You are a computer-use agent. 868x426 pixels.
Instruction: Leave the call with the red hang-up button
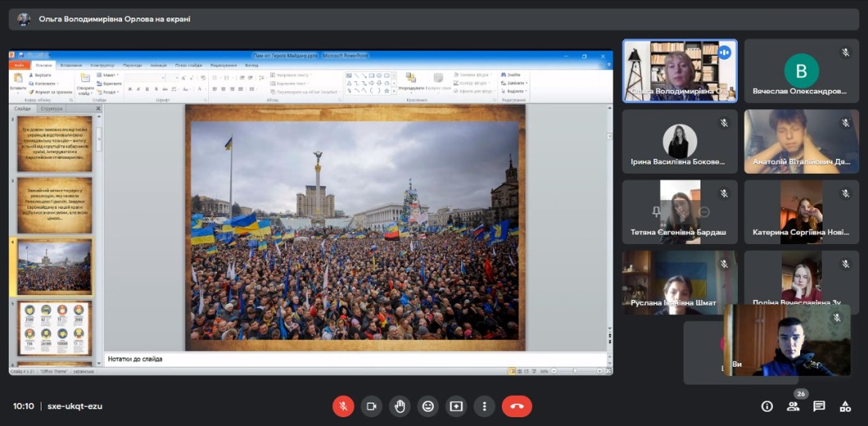click(516, 406)
